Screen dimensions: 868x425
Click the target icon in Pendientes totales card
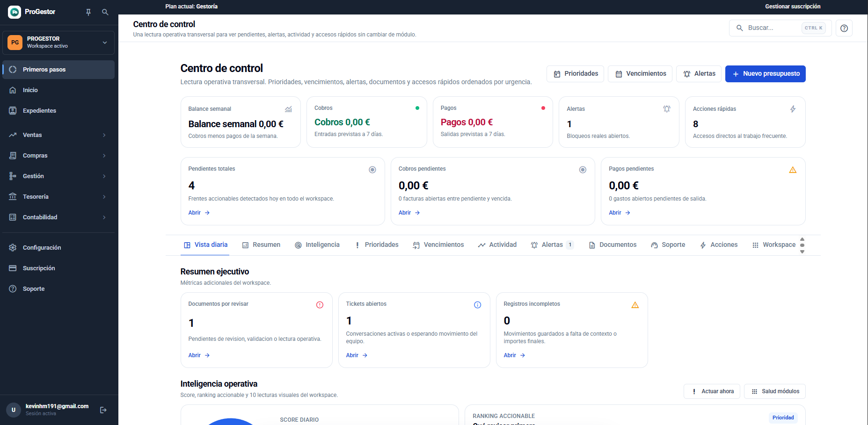tap(372, 170)
